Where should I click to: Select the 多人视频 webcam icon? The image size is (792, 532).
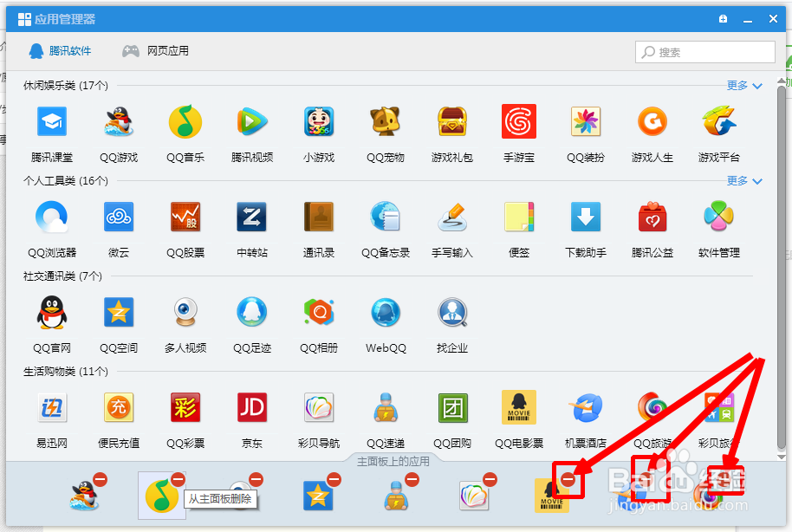(x=185, y=312)
